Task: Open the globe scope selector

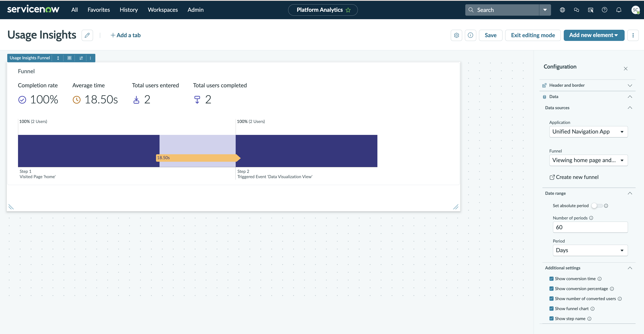Action: coord(562,10)
